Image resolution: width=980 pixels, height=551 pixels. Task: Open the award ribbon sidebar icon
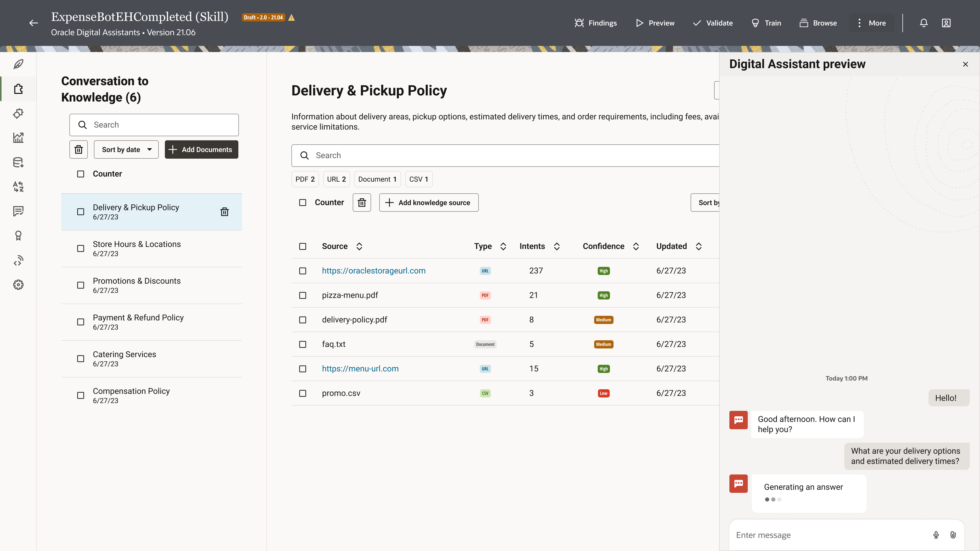[x=18, y=236]
